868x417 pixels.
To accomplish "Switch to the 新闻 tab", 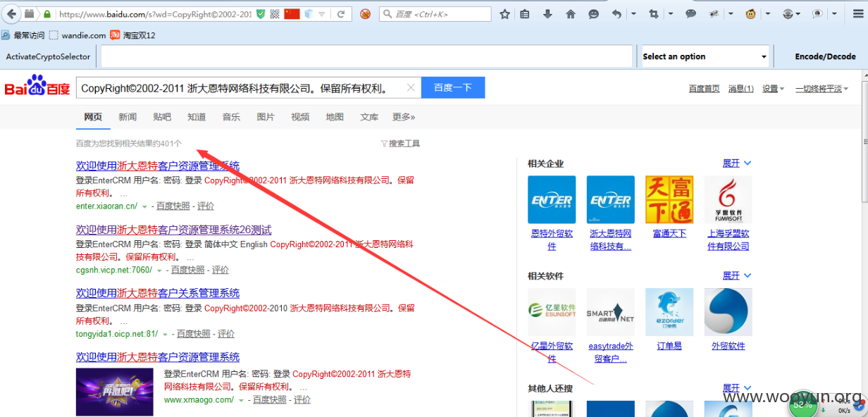I will [128, 117].
